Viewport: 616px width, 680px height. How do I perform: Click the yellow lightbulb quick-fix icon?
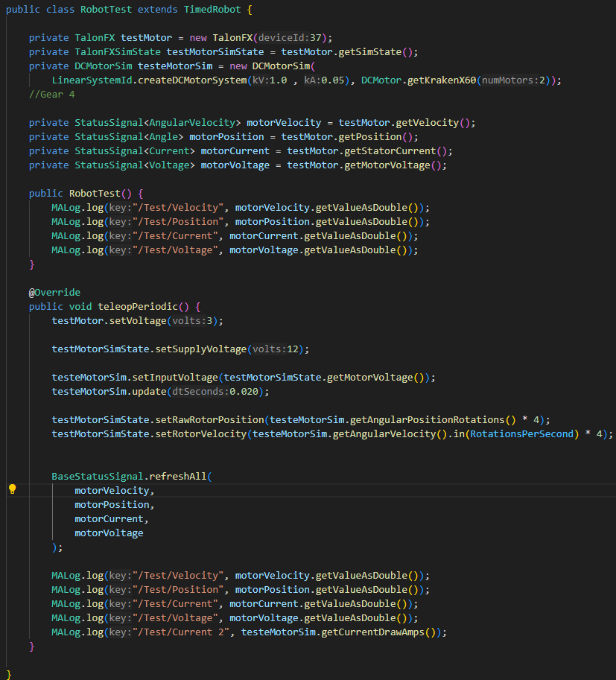pyautogui.click(x=12, y=489)
